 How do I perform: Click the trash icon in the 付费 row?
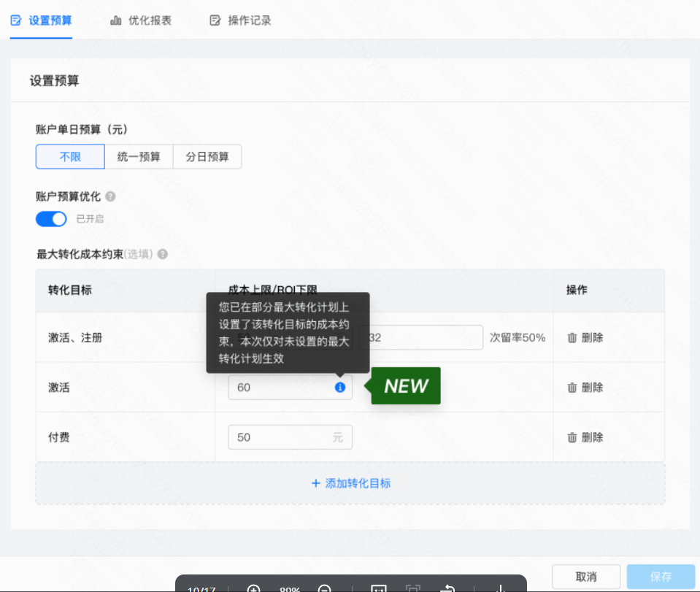(572, 437)
